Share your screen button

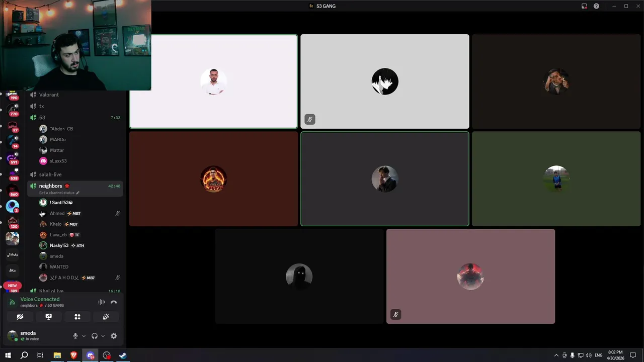click(49, 317)
